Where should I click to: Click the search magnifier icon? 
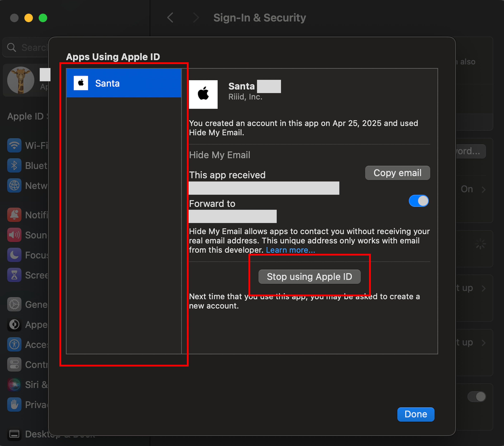[11, 47]
